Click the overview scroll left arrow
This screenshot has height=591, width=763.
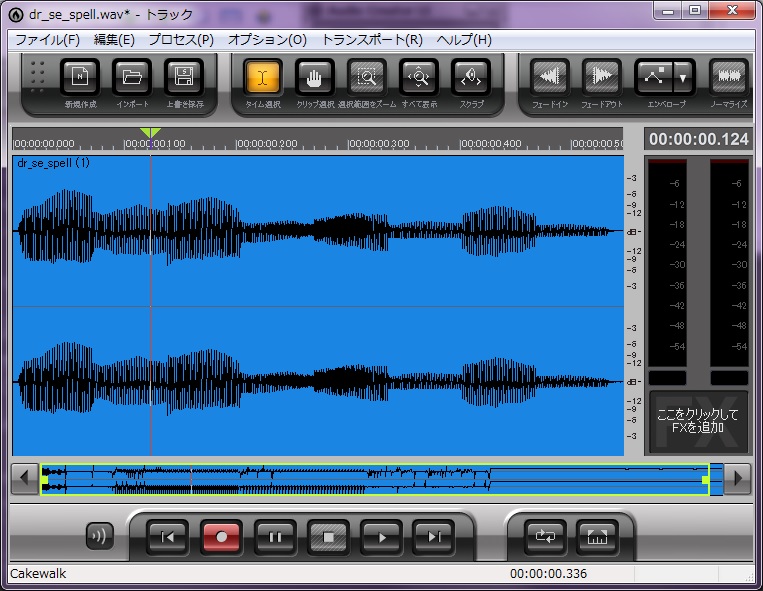pos(24,479)
